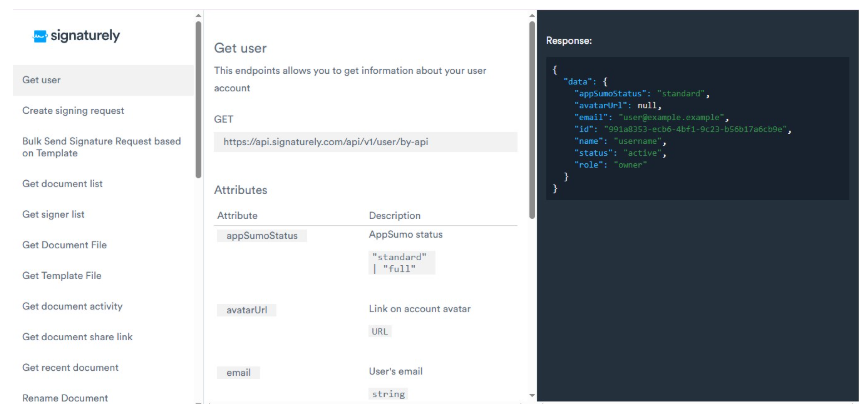Open Get document activity section
The height and width of the screenshot is (407, 866).
tap(72, 306)
